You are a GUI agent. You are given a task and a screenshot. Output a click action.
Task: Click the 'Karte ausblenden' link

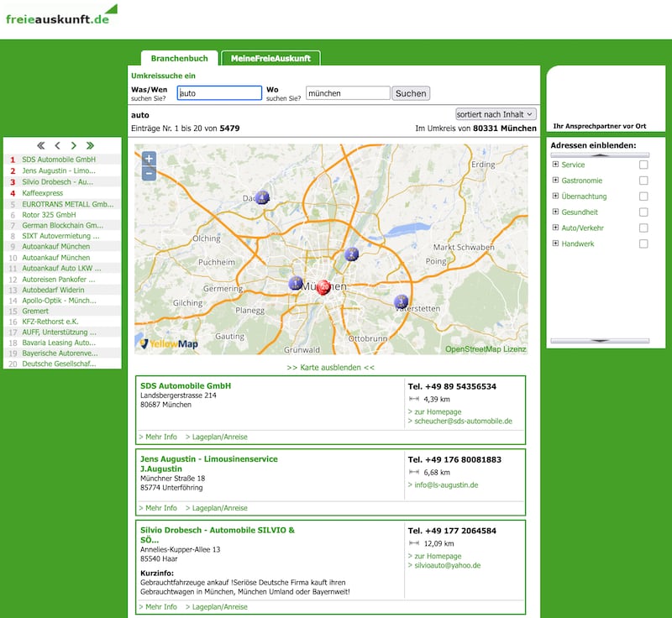point(330,368)
